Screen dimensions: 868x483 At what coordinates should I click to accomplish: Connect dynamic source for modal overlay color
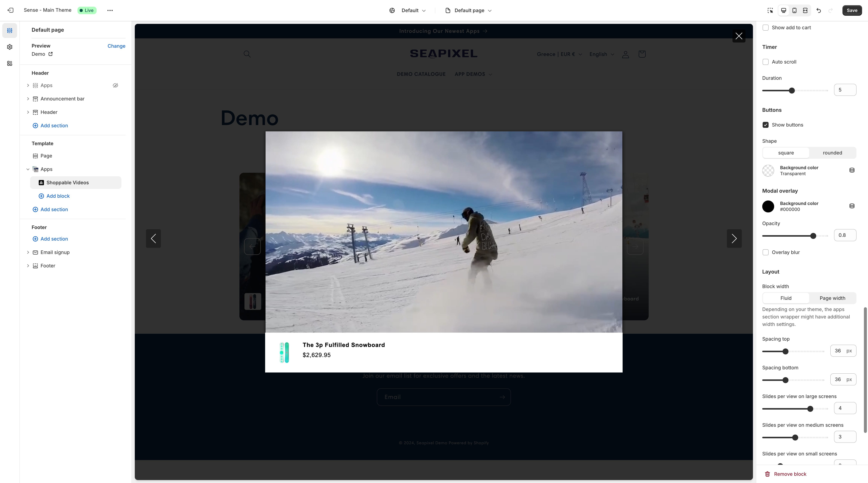[x=852, y=206]
